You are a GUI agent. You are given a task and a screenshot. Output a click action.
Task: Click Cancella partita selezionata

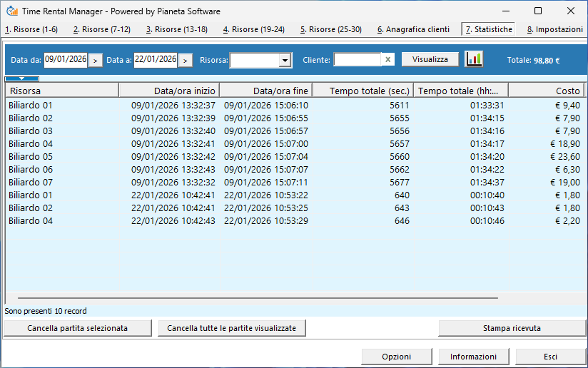(x=77, y=328)
